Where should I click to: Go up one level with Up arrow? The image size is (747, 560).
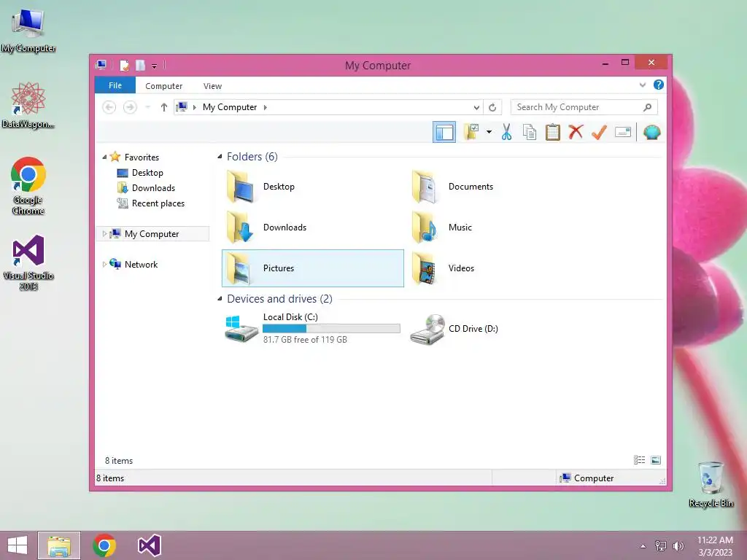pyautogui.click(x=164, y=107)
